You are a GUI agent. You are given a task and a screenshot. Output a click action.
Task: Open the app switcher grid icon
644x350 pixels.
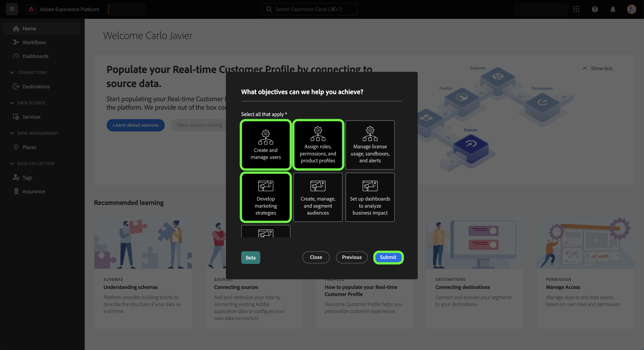576,9
